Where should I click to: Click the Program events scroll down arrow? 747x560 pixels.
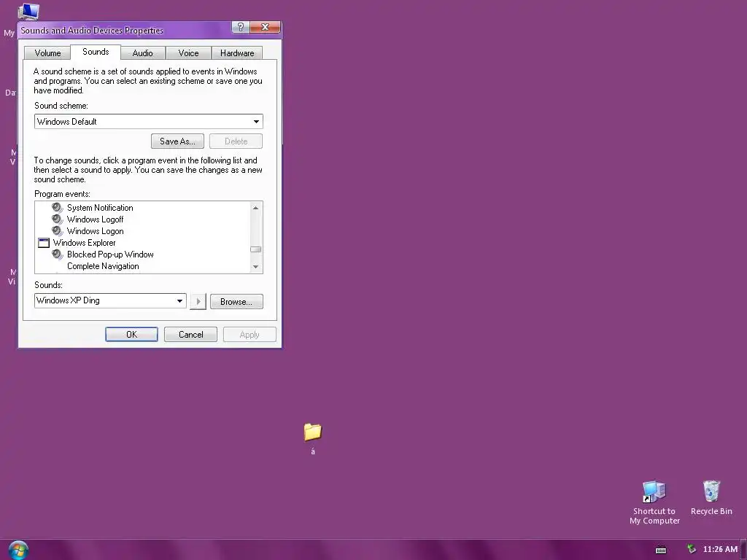[256, 267]
